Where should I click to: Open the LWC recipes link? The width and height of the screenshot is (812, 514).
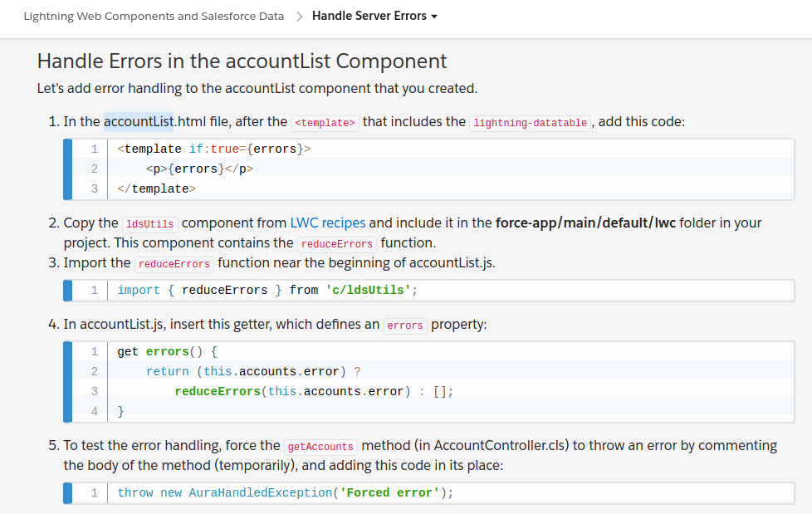[x=327, y=223]
